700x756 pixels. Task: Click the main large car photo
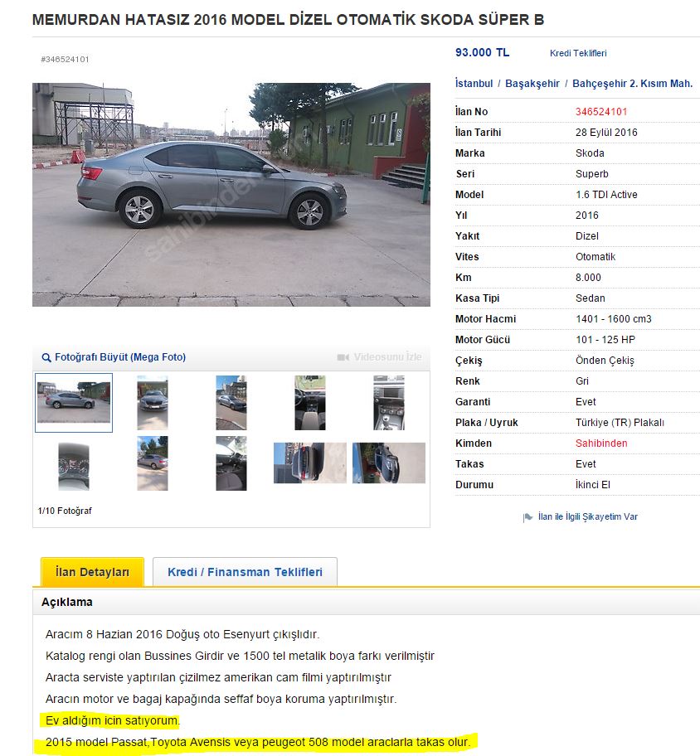(231, 195)
